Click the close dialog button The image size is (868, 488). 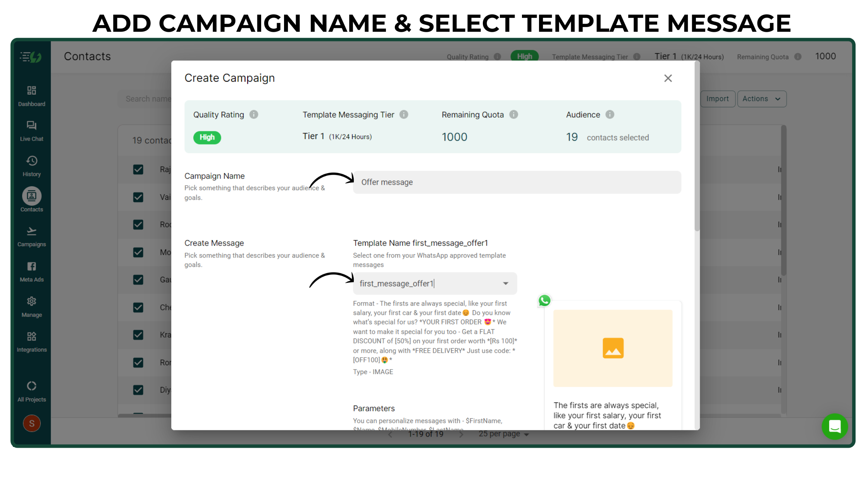[x=668, y=78]
